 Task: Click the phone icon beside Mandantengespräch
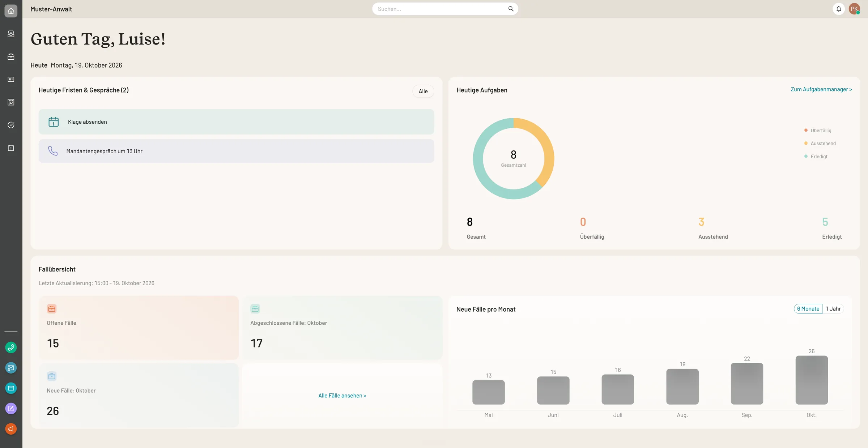[53, 151]
